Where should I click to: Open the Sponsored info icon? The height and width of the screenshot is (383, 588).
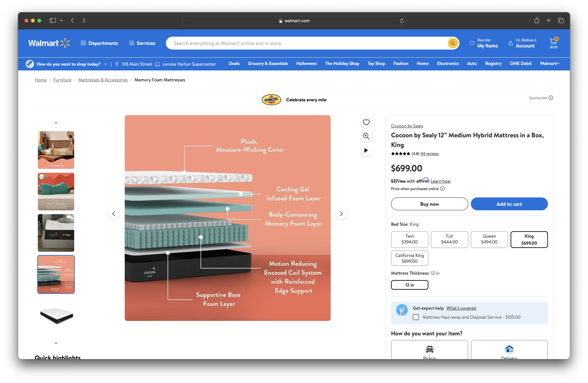point(551,98)
